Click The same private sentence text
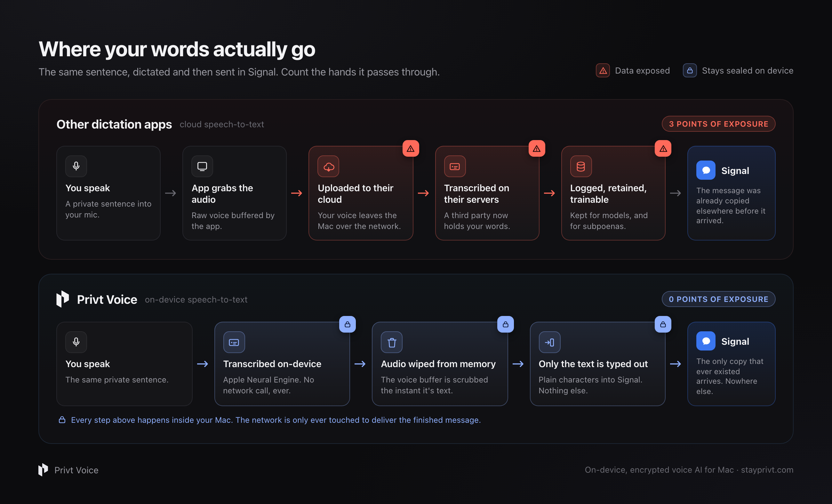Viewport: 832px width, 504px height. [117, 380]
